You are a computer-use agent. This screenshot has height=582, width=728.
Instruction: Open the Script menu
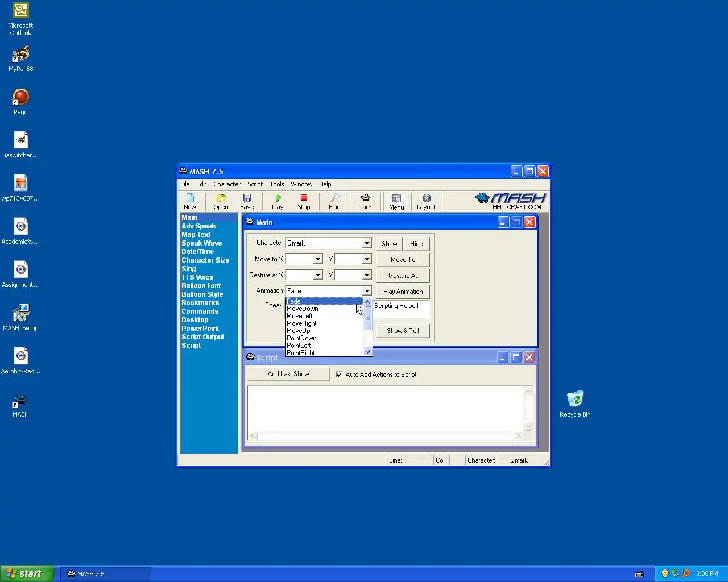point(255,184)
